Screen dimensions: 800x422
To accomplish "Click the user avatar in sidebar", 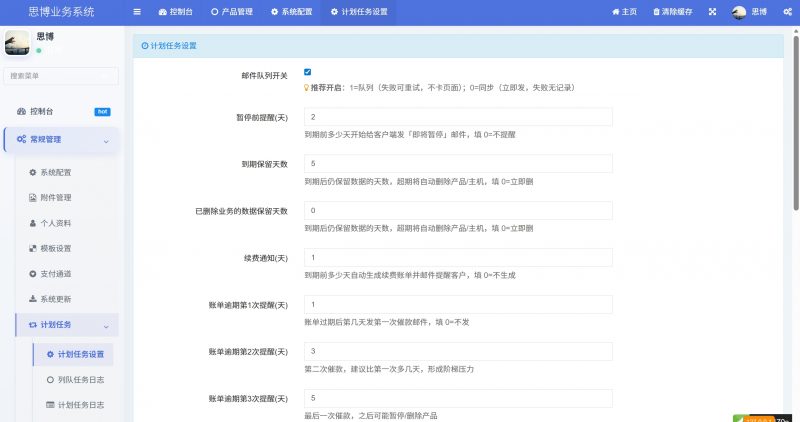I will click(x=17, y=42).
